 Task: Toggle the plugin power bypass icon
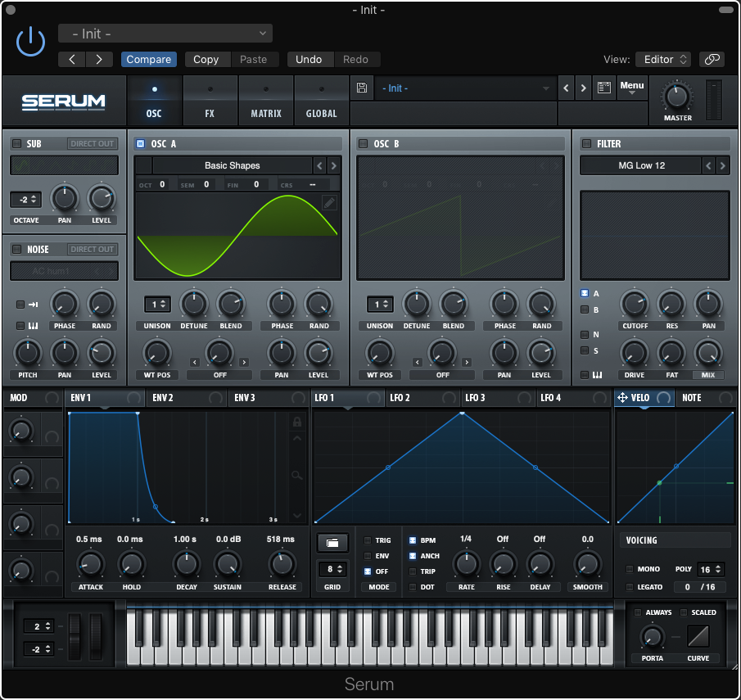31,42
